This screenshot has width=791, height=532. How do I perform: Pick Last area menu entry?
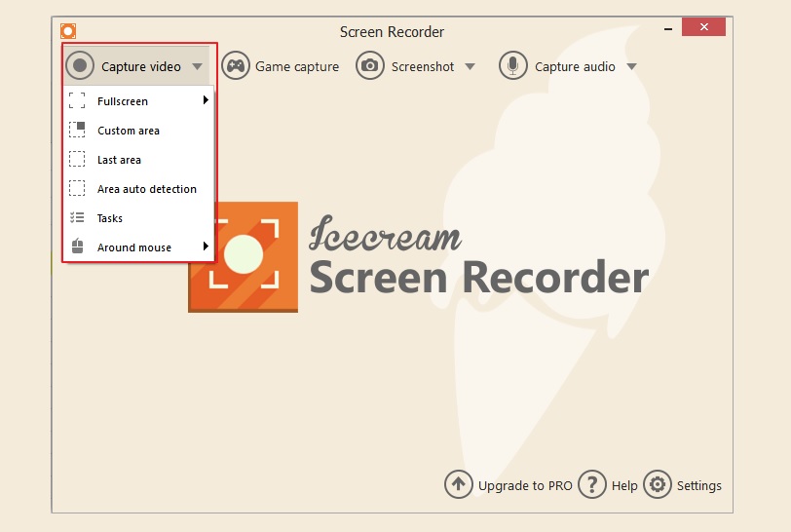[x=139, y=160]
